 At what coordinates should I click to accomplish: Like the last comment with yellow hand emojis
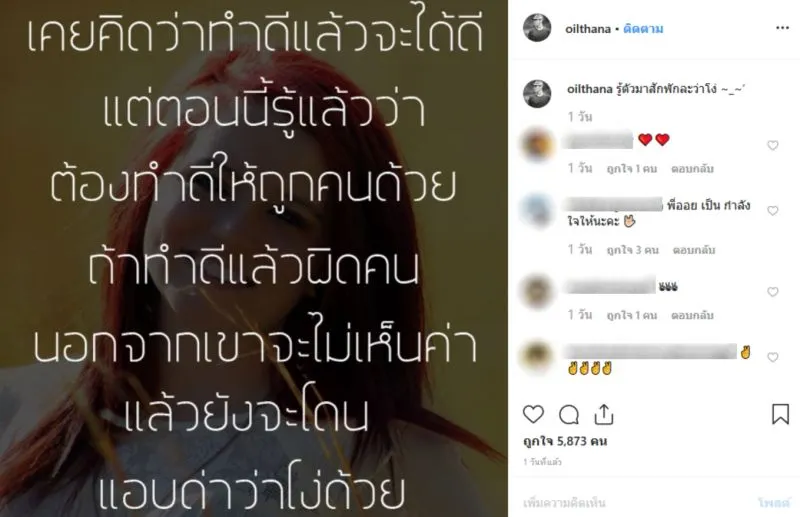point(772,357)
